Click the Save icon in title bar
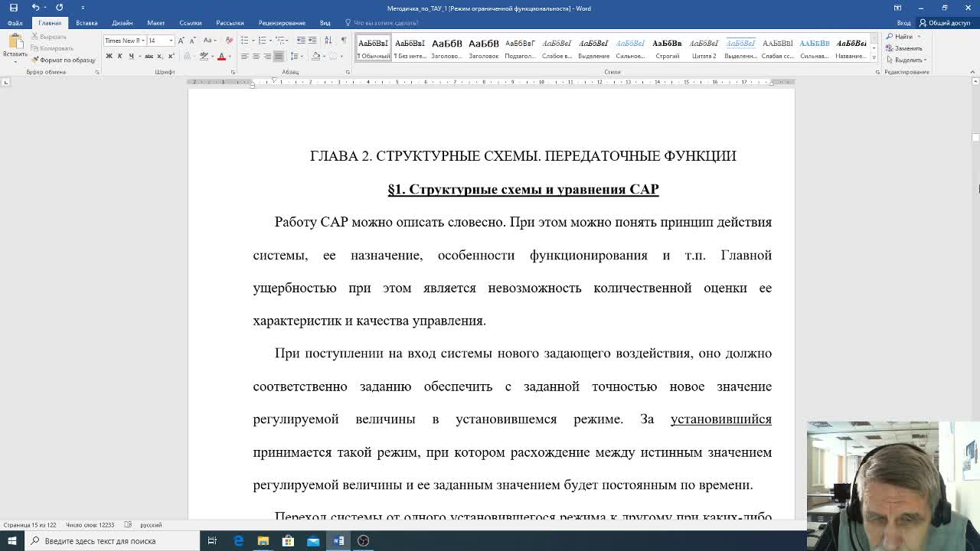 point(13,8)
